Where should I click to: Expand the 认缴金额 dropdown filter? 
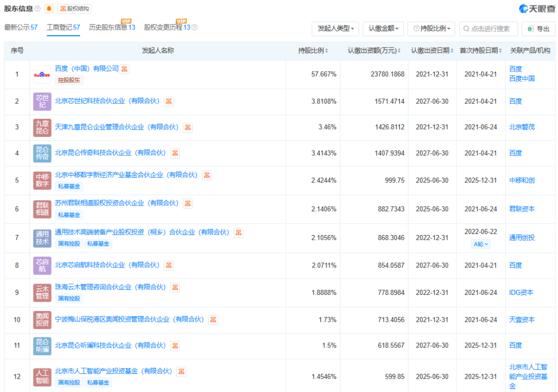pos(383,28)
